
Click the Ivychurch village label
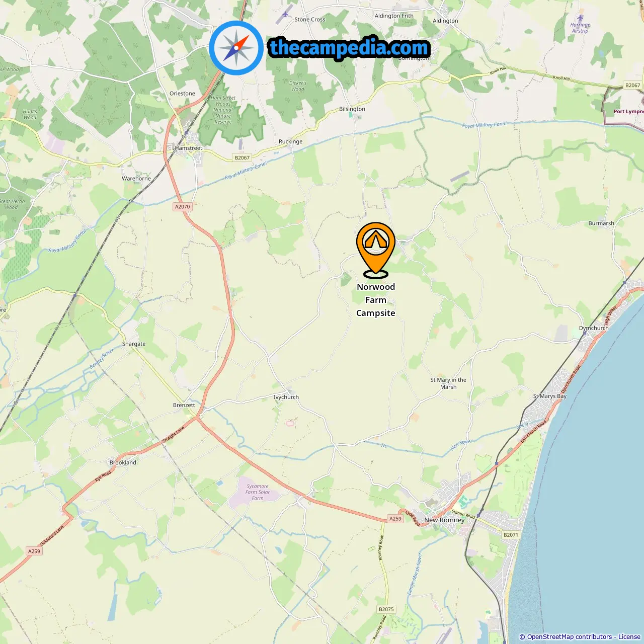[286, 397]
